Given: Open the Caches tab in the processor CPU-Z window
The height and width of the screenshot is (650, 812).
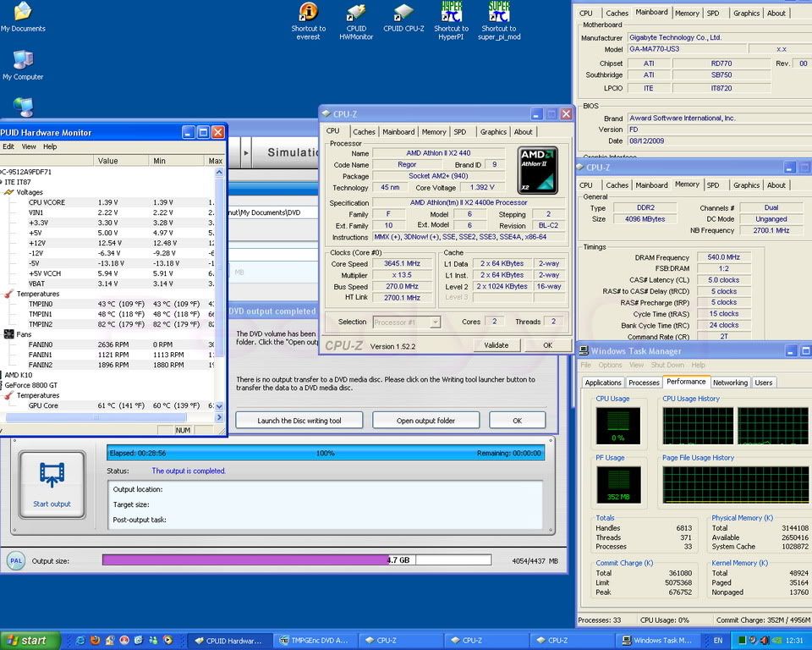Looking at the screenshot, I should 364,132.
